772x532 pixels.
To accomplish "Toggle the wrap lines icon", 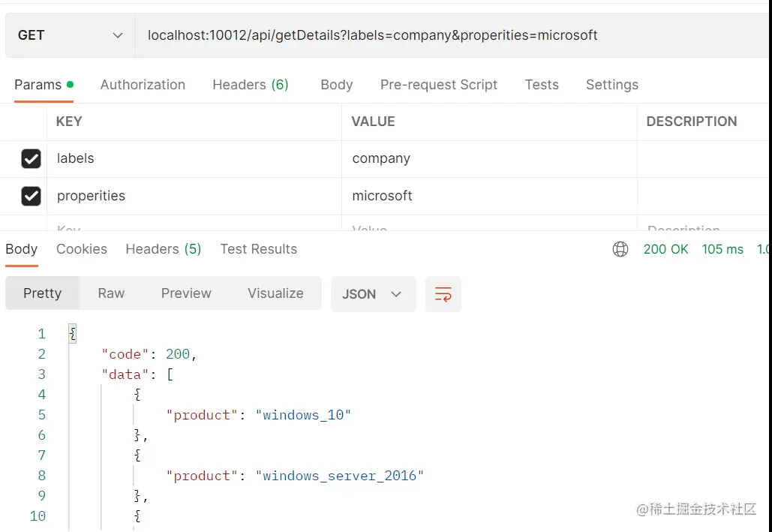I will 443,294.
